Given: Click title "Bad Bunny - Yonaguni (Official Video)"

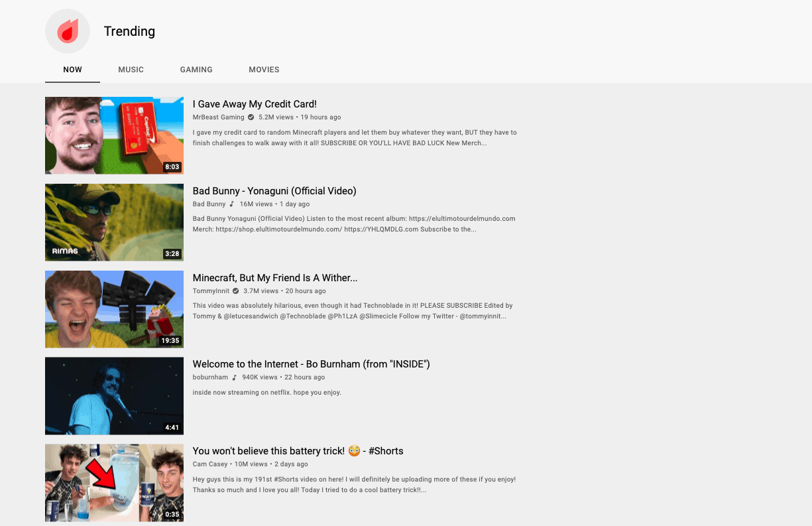Looking at the screenshot, I should point(274,191).
